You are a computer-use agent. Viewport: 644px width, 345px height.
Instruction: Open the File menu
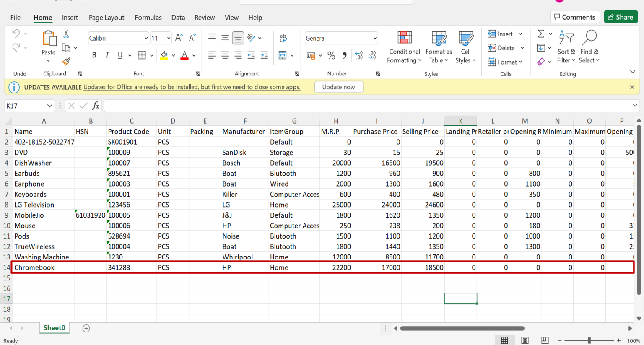tap(16, 18)
